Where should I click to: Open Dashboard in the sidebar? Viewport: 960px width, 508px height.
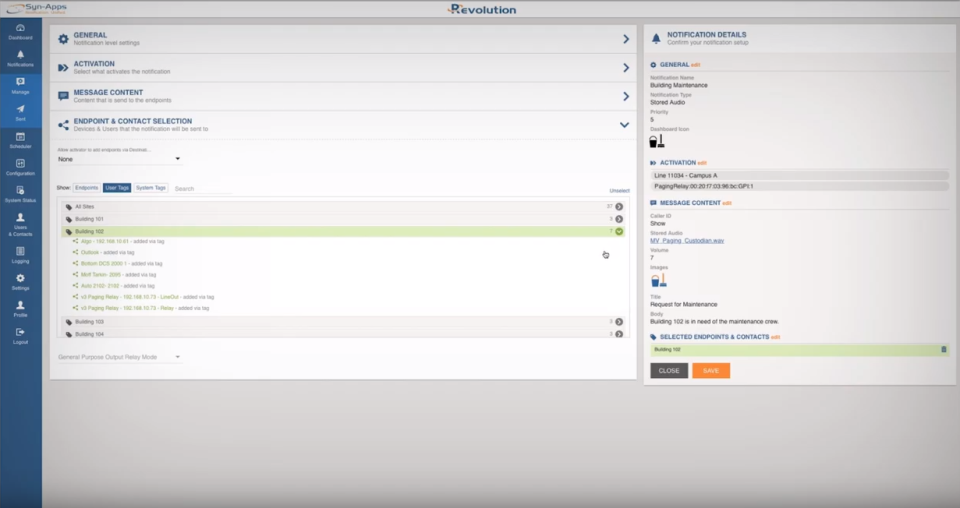[20, 32]
